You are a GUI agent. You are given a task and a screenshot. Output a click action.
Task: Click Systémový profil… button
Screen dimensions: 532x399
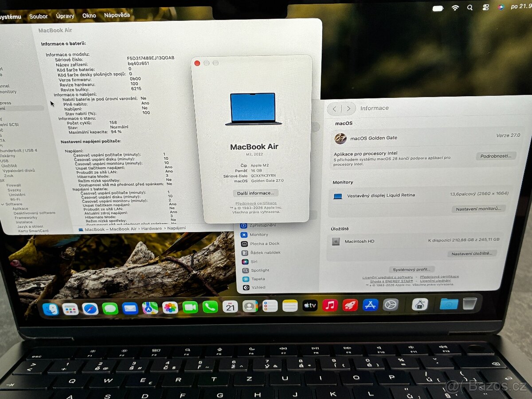click(412, 270)
